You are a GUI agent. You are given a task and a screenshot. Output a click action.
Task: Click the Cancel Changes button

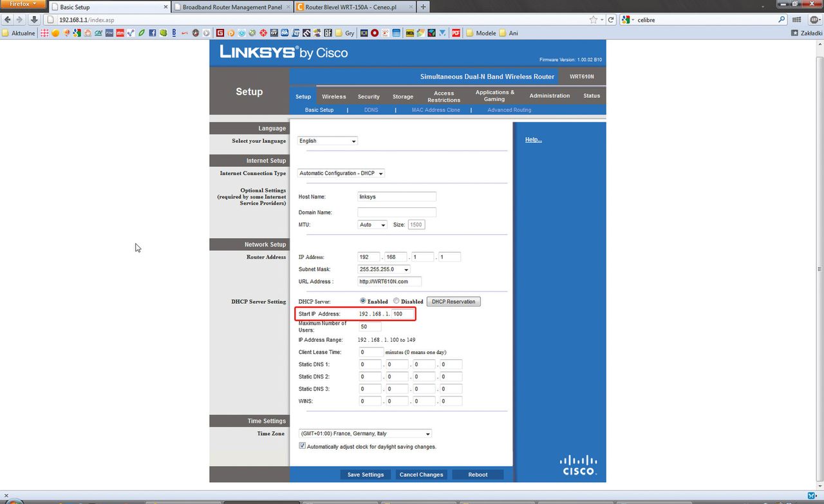click(x=421, y=474)
